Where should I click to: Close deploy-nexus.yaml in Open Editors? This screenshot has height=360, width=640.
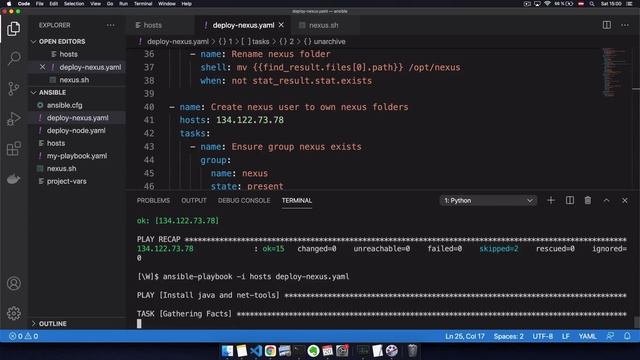[42, 67]
